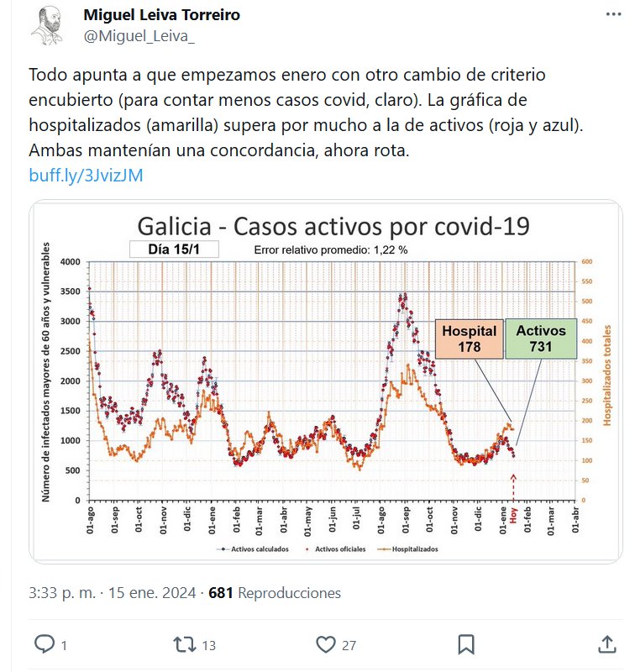Screen dimensions: 635x672
Task: Like the tweet with the heart icon
Action: coord(326,644)
